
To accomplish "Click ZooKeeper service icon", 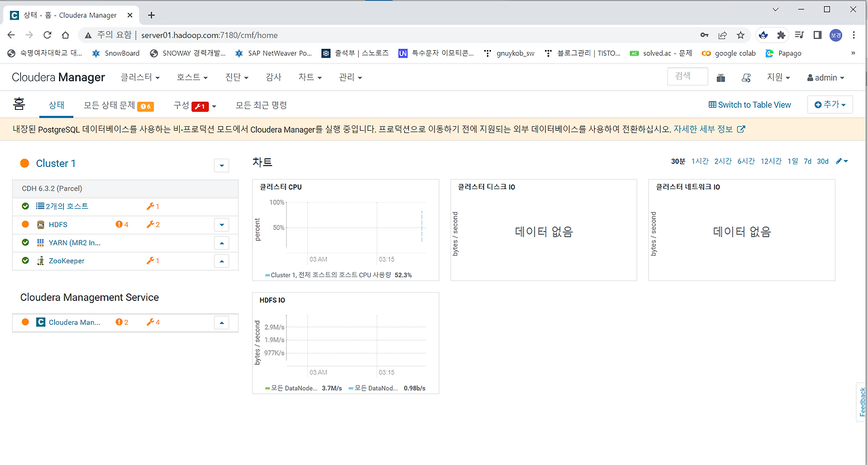I will coord(41,261).
